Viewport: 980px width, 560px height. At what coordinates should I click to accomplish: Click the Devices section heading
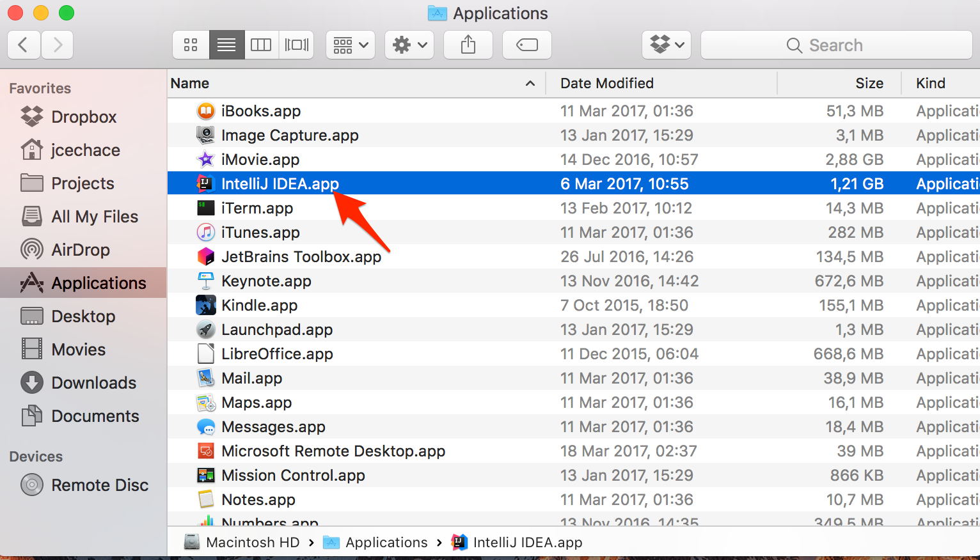tap(36, 456)
